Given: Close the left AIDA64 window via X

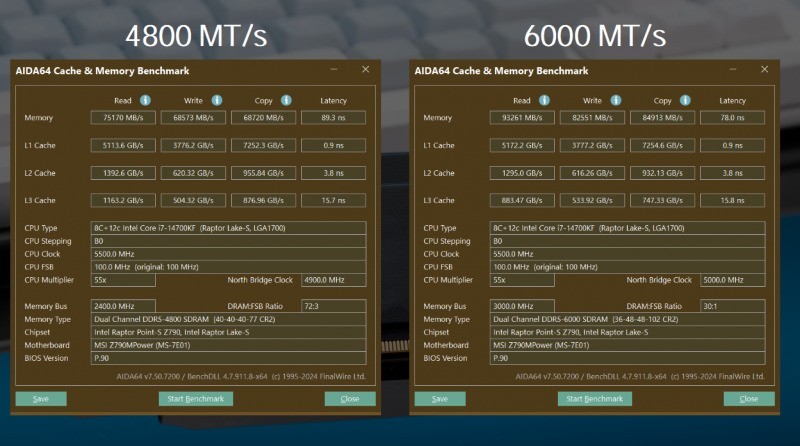Looking at the screenshot, I should (x=365, y=69).
